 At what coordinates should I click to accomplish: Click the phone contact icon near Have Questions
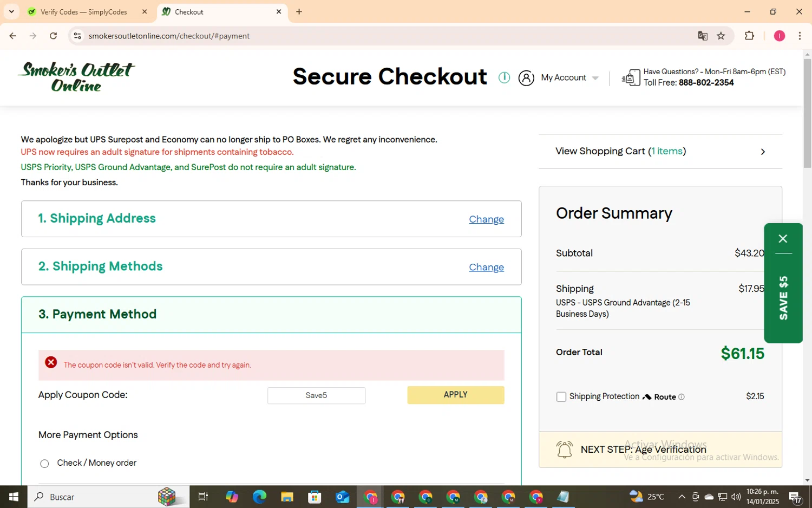(631, 78)
